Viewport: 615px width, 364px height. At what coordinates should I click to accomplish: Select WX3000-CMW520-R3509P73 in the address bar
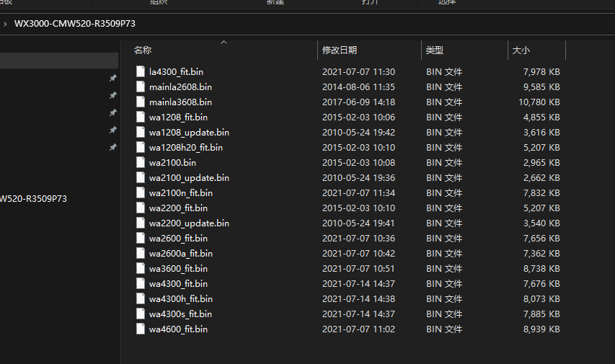click(74, 24)
